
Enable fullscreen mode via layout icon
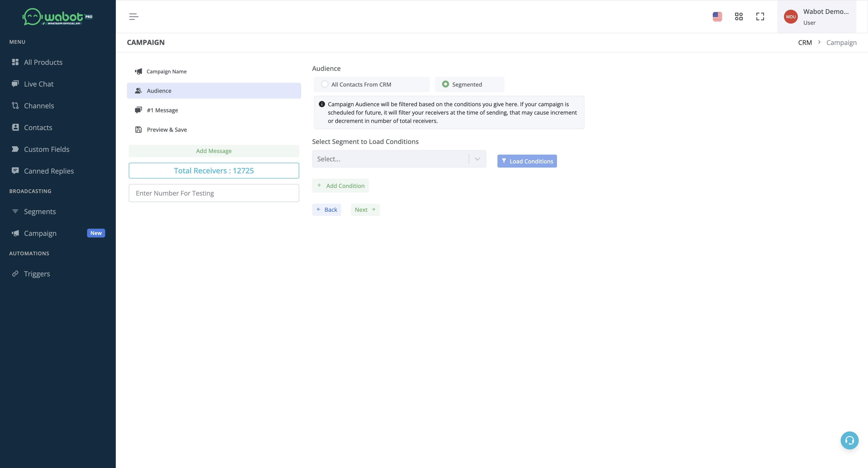(760, 16)
